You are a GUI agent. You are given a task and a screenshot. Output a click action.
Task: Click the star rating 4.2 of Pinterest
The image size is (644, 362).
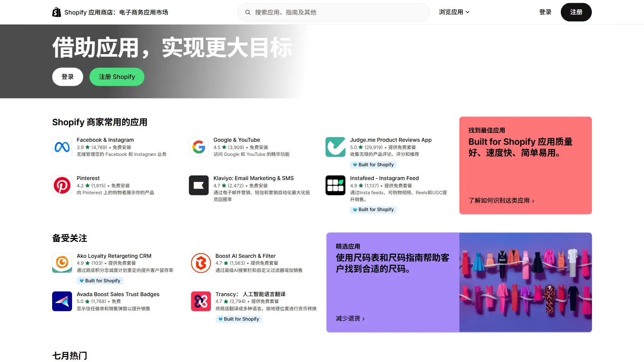coord(83,186)
